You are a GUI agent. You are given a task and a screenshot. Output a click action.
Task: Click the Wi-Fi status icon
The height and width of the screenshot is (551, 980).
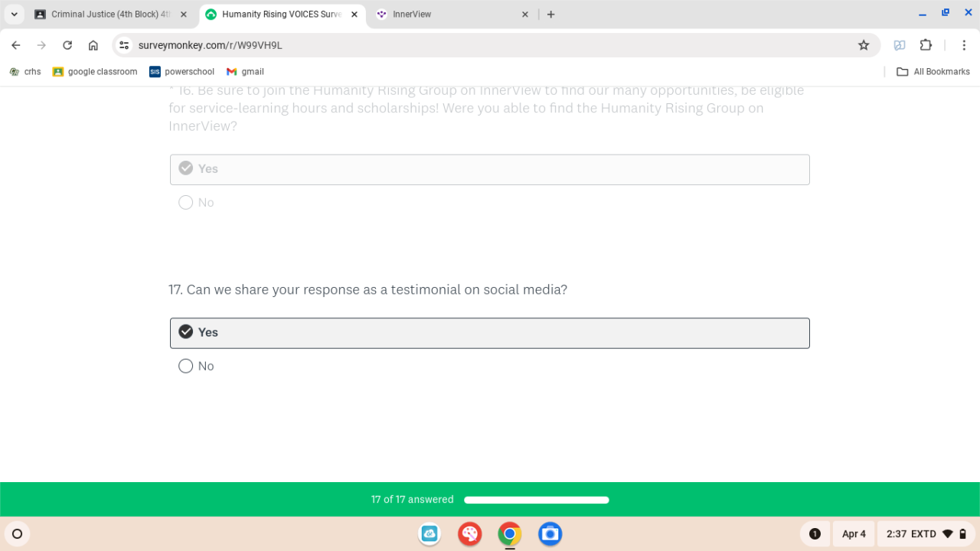tap(948, 533)
